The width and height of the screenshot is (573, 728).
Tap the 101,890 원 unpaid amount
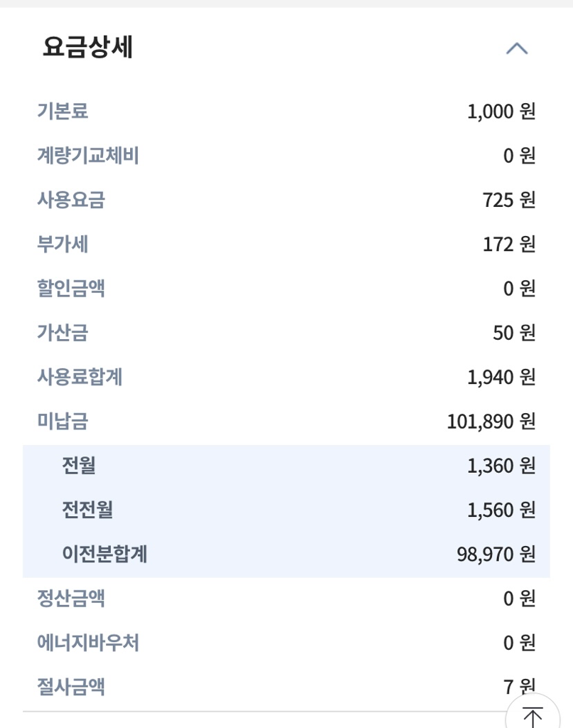pos(491,421)
